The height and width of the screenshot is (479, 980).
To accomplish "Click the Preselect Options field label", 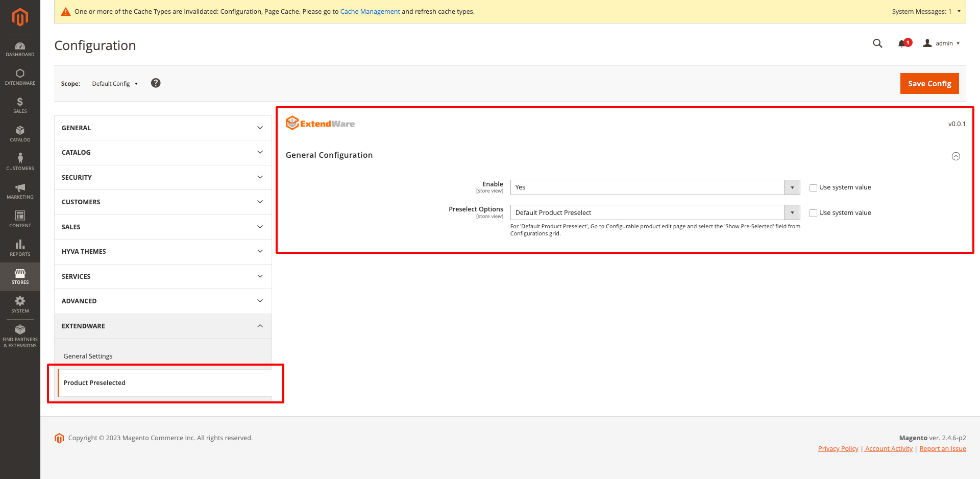I will click(x=476, y=209).
